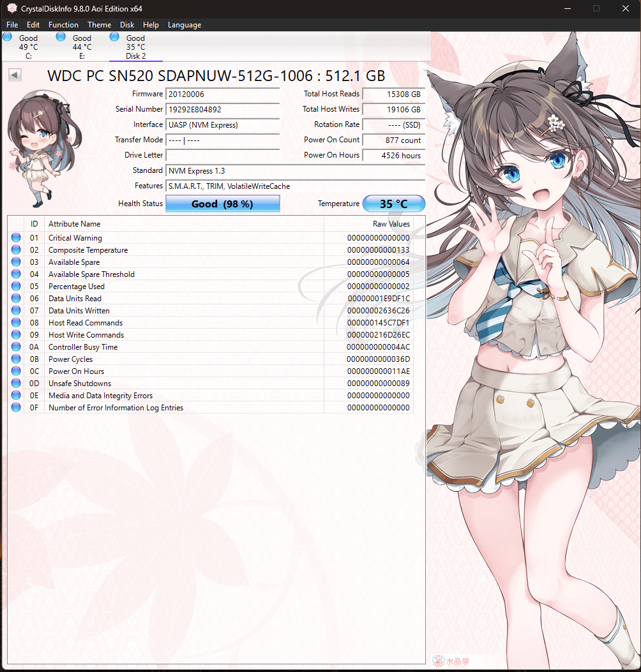Viewport: 641px width, 672px height.
Task: Click the status orb for Power On Hours attribute
Action: [17, 371]
